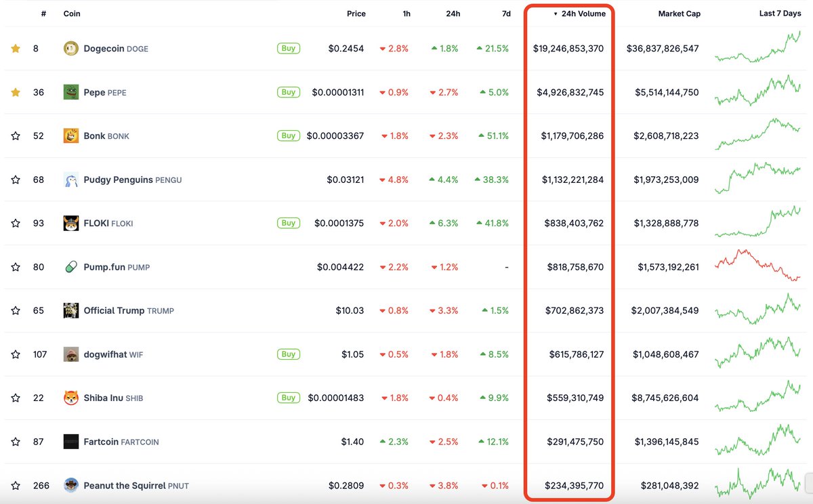Click the Pudgy Penguins logo
The image size is (813, 504).
71,180
